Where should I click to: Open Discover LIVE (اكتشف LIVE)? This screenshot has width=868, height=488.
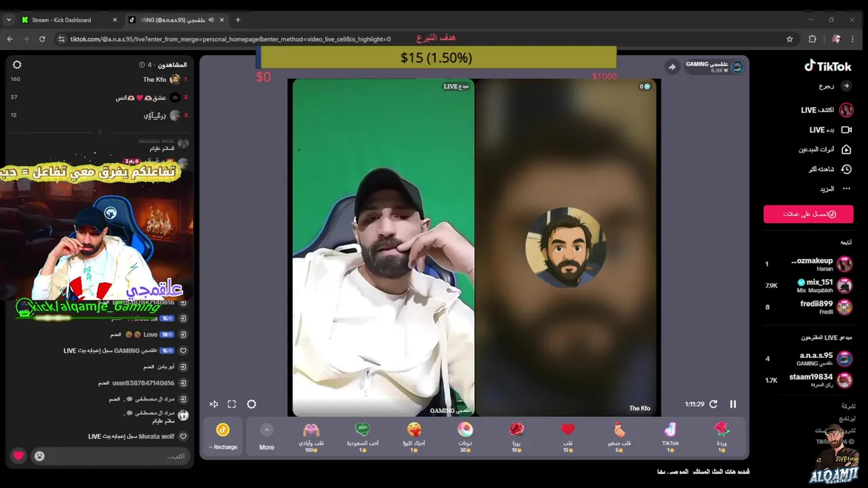(x=827, y=110)
